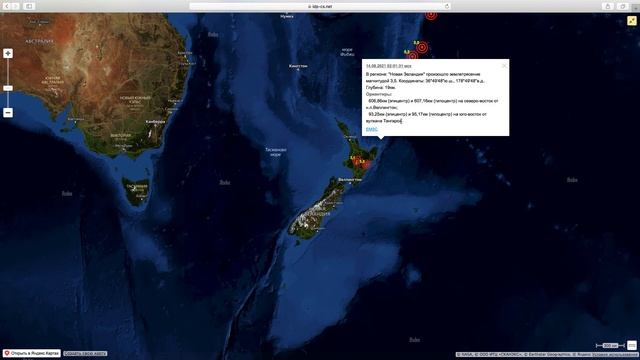Click the Canberra city label on map
Viewport: 640px width, 360px height.
(155, 122)
